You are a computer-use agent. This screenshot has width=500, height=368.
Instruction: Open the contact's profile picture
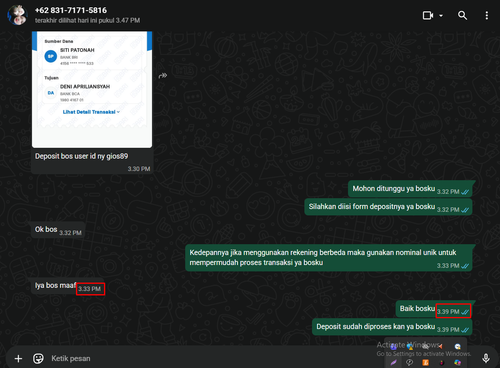17,15
